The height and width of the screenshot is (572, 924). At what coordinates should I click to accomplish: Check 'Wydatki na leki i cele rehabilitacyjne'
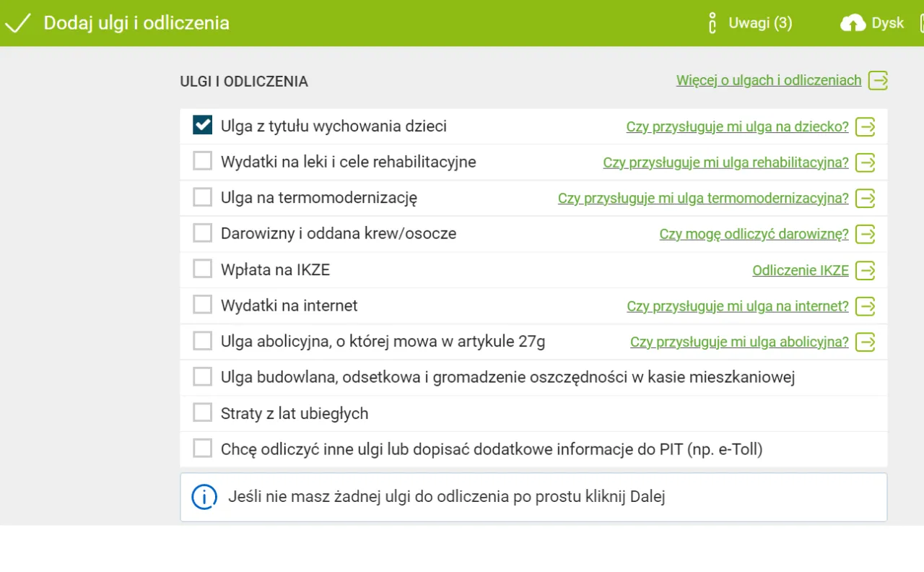[x=202, y=160]
